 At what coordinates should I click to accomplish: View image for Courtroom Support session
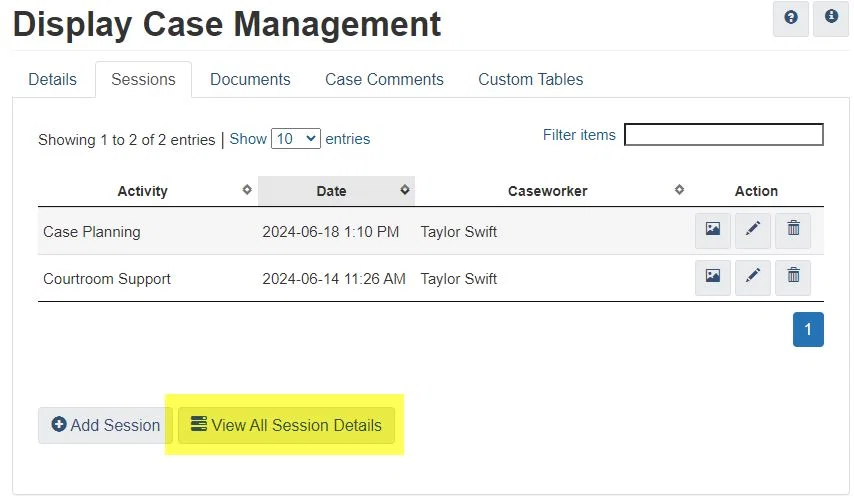[x=713, y=277]
